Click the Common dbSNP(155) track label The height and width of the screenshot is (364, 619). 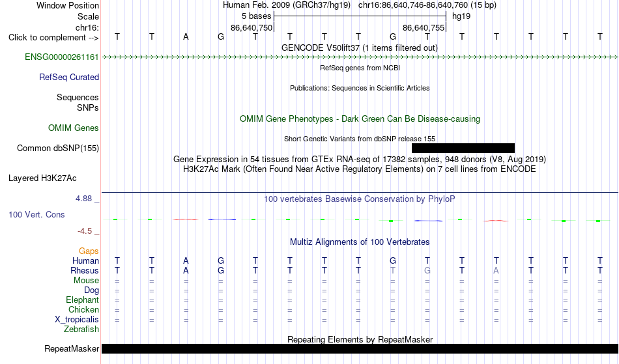(x=58, y=148)
